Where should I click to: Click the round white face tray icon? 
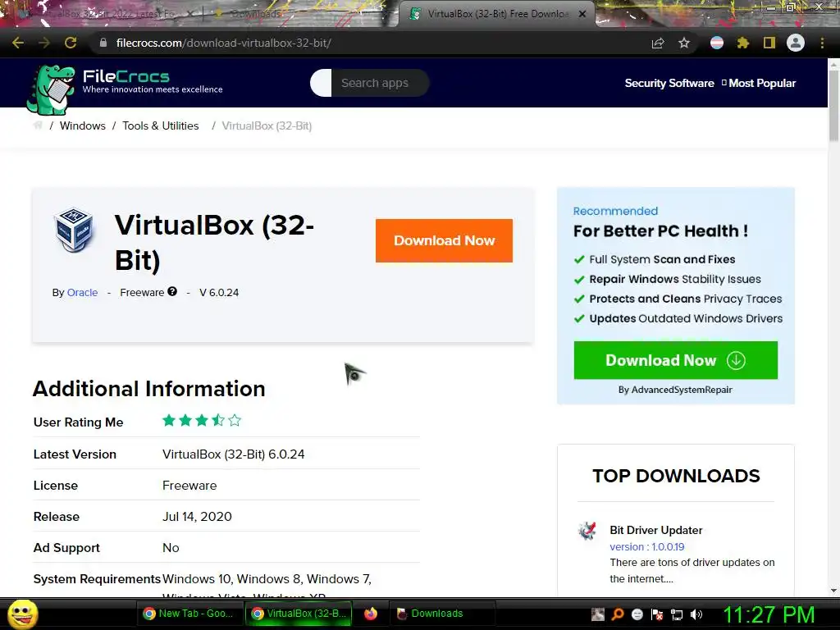coord(637,614)
